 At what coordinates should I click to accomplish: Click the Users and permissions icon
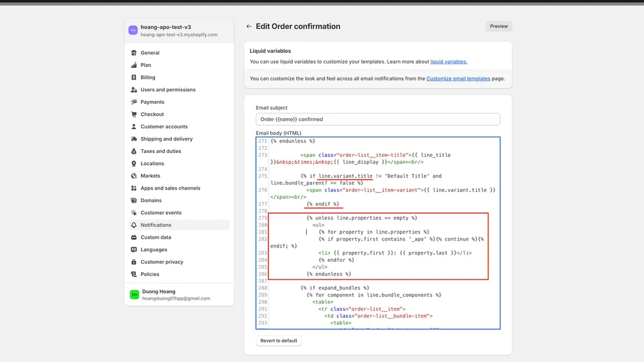(134, 90)
